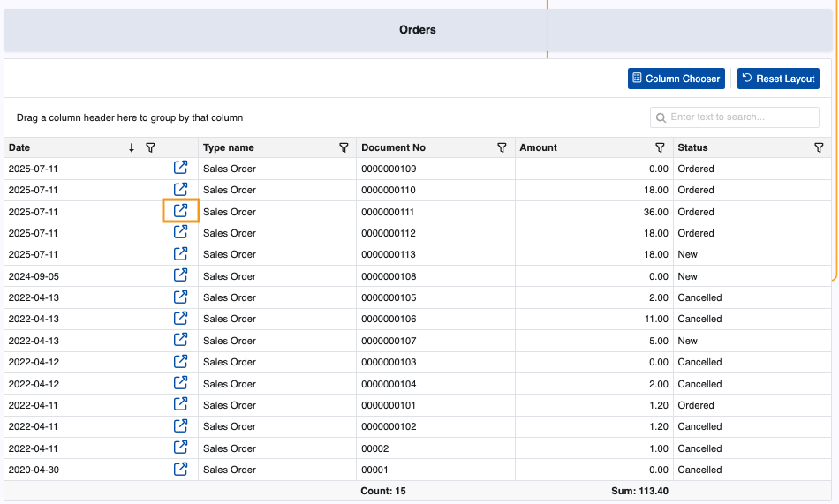Select date 2020-04-30 cell

pos(84,470)
